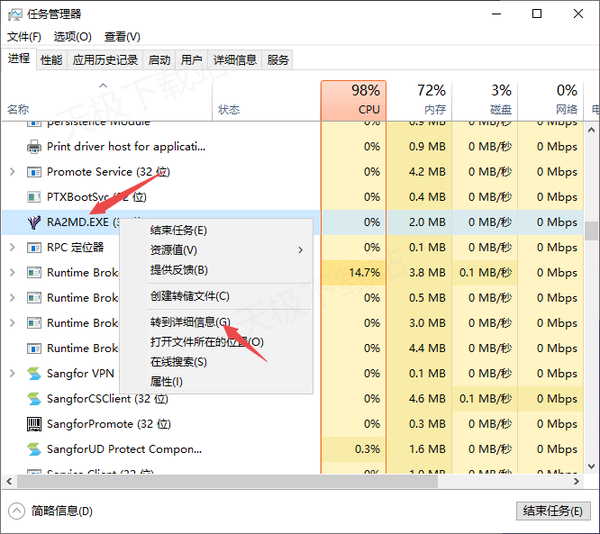The image size is (600, 534).
Task: Open the 选项(O) menu
Action: pyautogui.click(x=72, y=37)
